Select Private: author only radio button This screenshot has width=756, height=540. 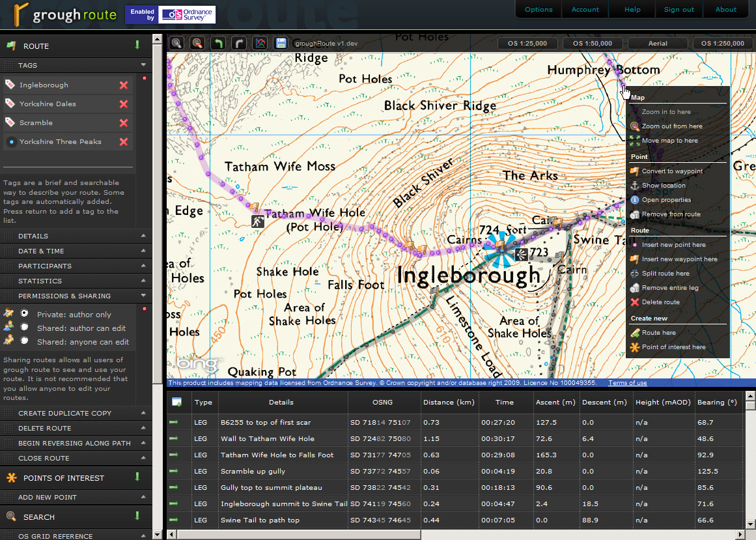[x=25, y=314]
